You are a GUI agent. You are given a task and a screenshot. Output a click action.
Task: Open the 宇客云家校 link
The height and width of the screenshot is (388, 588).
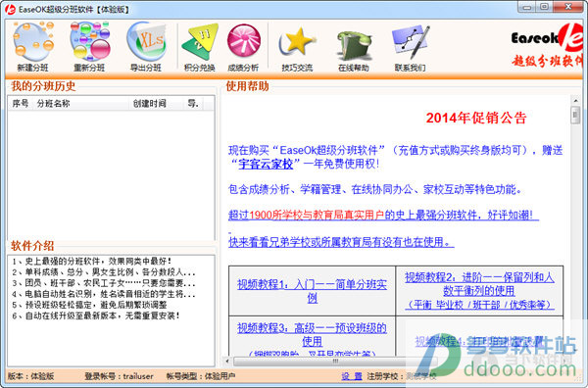click(266, 164)
